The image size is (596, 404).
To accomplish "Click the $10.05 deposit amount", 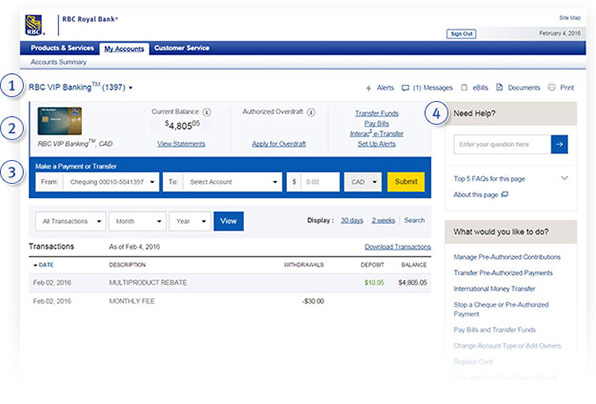I will [x=374, y=283].
